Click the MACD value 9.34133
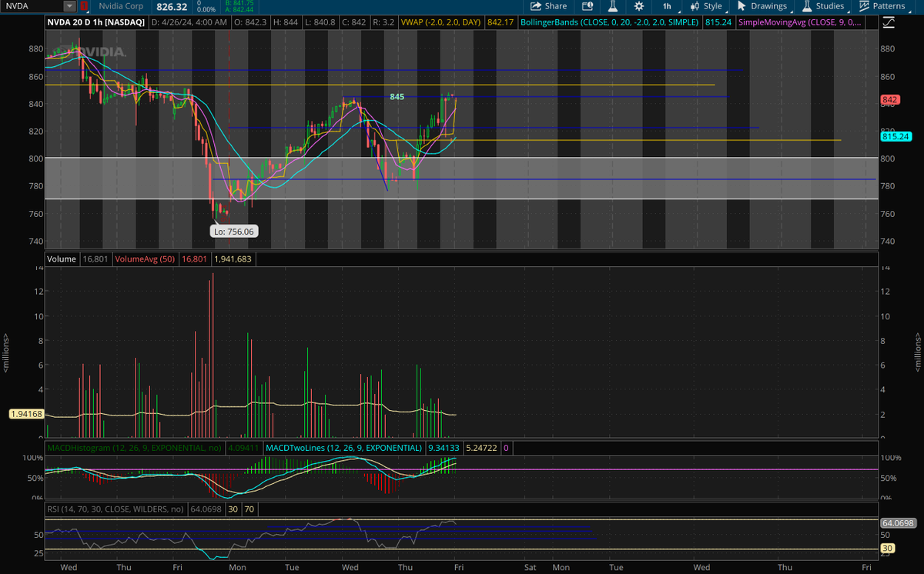Viewport: 924px width, 574px height. (443, 447)
